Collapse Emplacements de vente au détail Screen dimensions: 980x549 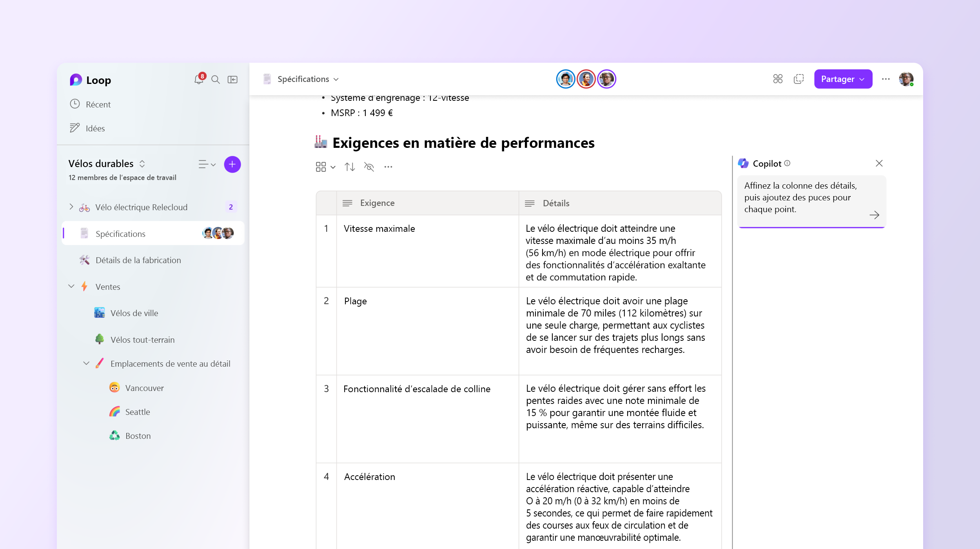[86, 363]
